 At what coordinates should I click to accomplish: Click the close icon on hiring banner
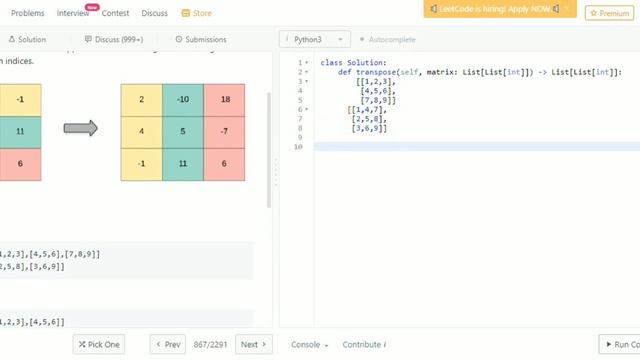pyautogui.click(x=567, y=9)
